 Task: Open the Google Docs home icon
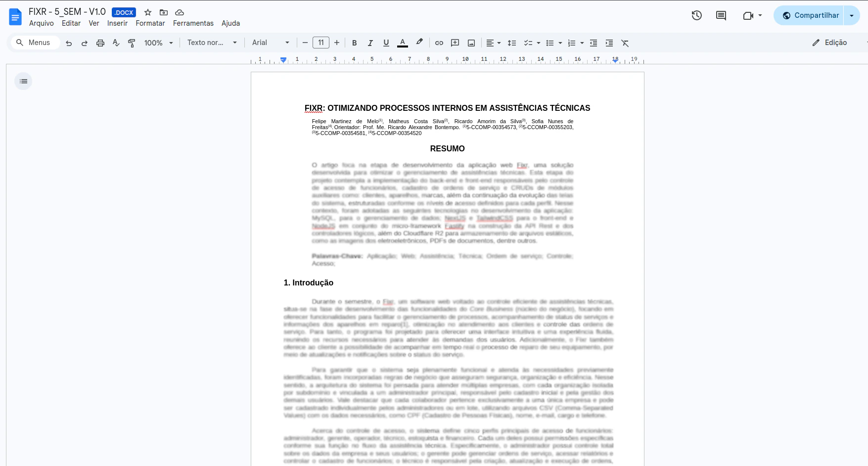tap(15, 17)
